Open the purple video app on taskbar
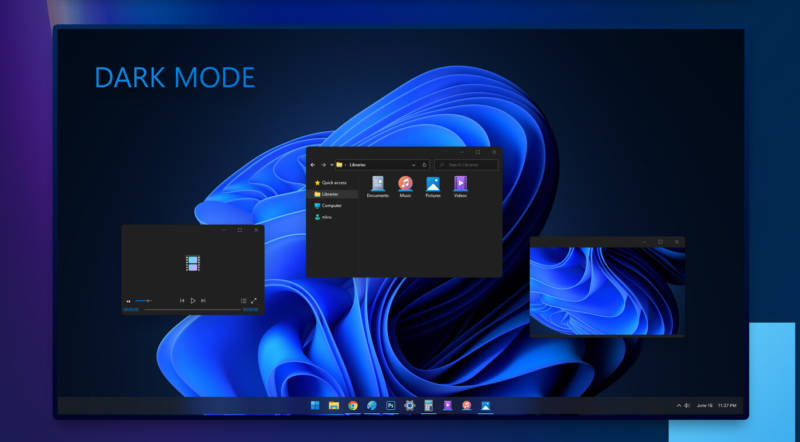800x442 pixels. coord(447,405)
